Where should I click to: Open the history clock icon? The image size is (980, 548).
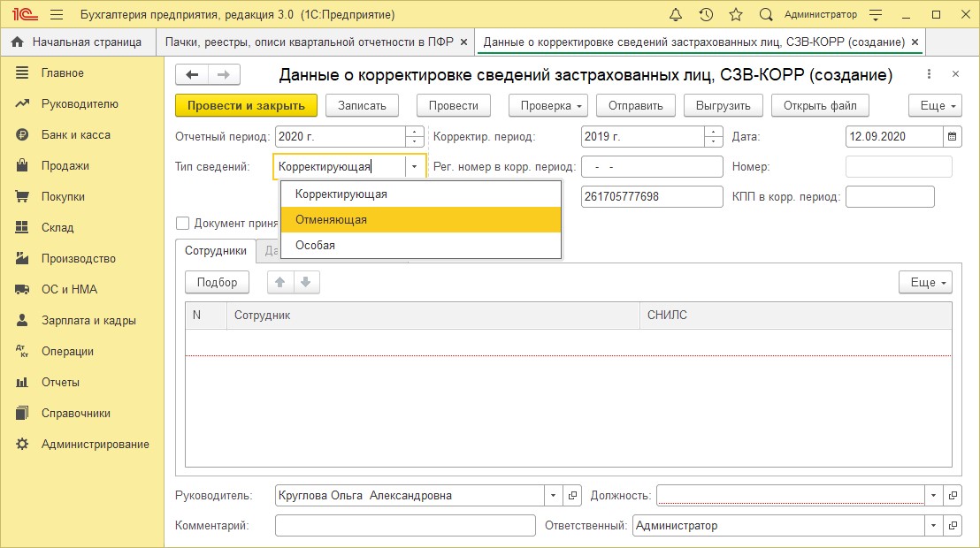click(706, 14)
